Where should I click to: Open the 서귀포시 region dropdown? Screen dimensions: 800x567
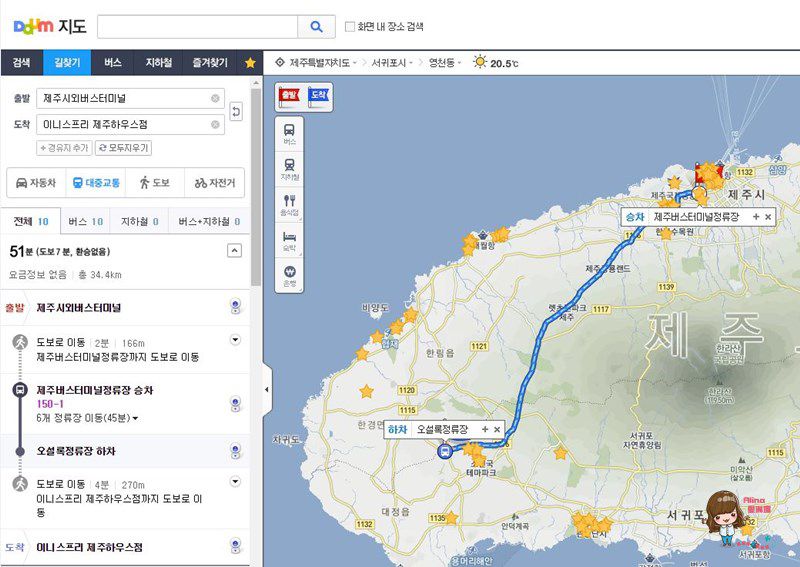[x=391, y=63]
